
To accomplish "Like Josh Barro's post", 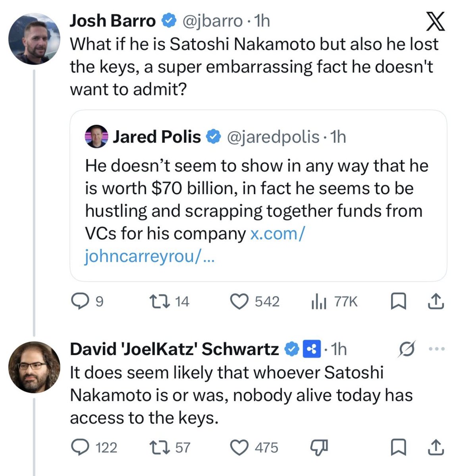I will click(x=239, y=302).
